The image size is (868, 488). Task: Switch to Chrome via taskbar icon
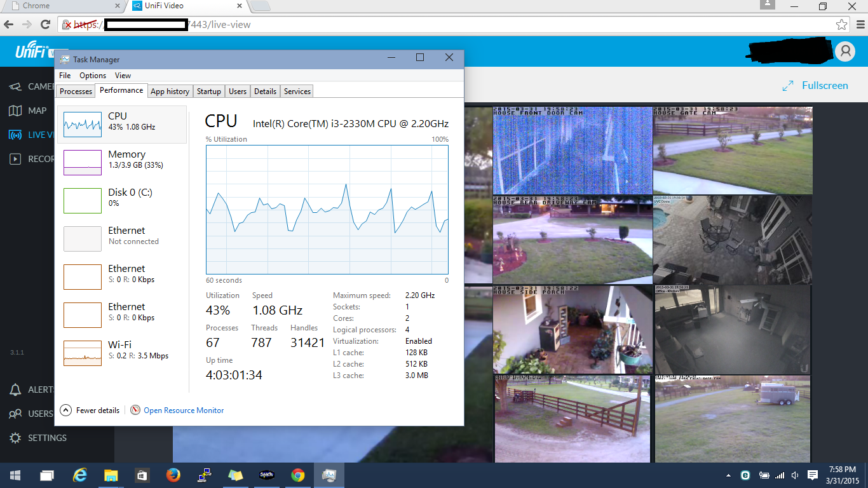298,475
